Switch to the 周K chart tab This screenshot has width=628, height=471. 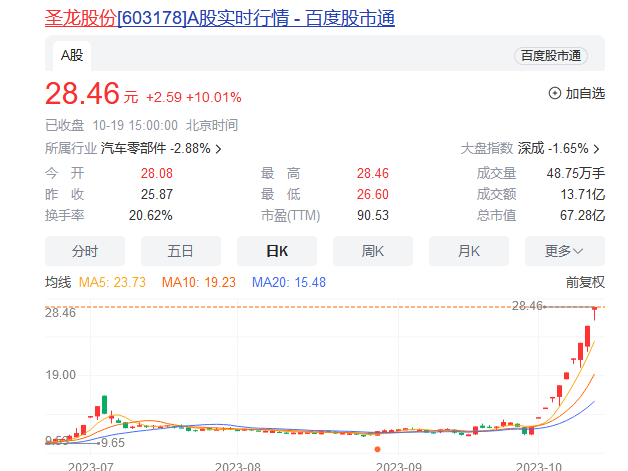[373, 251]
